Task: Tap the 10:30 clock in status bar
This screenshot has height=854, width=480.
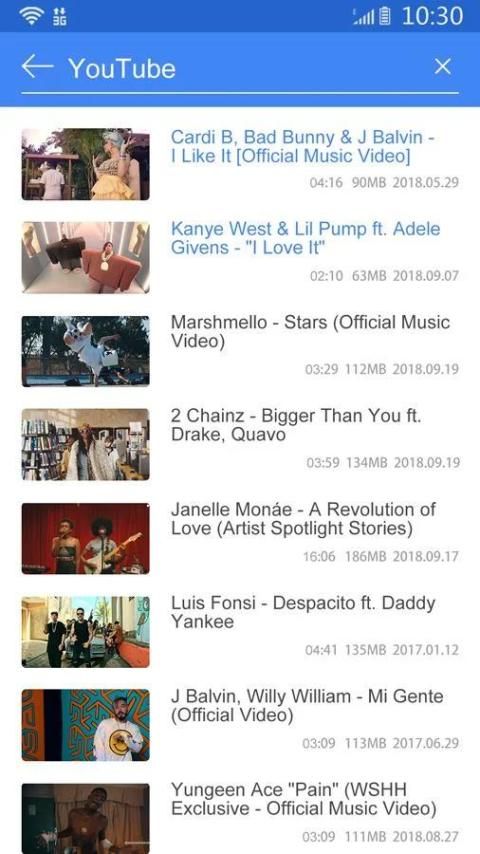Action: tap(433, 16)
